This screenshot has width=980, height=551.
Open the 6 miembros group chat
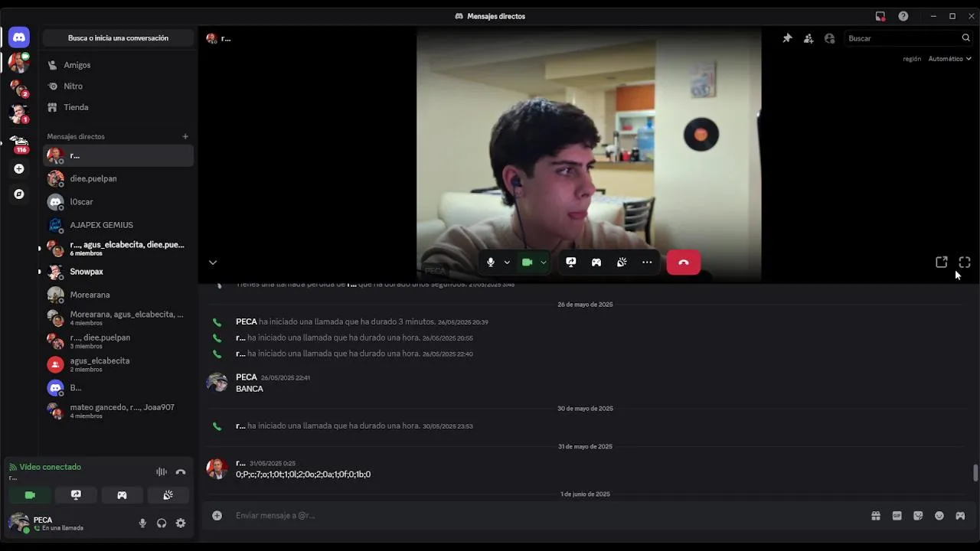click(118, 248)
